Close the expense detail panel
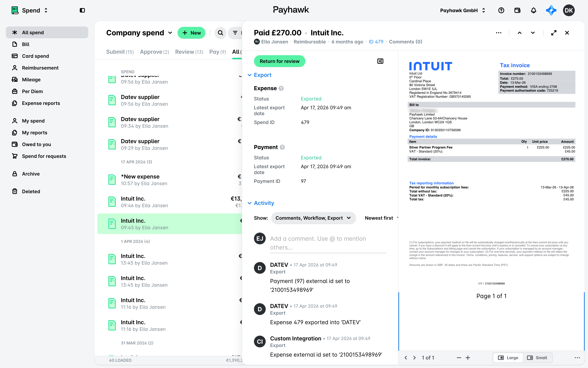Image resolution: width=588 pixels, height=368 pixels. click(x=567, y=33)
